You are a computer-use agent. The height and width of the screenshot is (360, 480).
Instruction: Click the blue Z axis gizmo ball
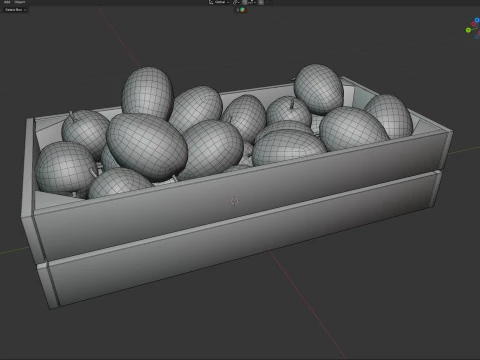477,20
